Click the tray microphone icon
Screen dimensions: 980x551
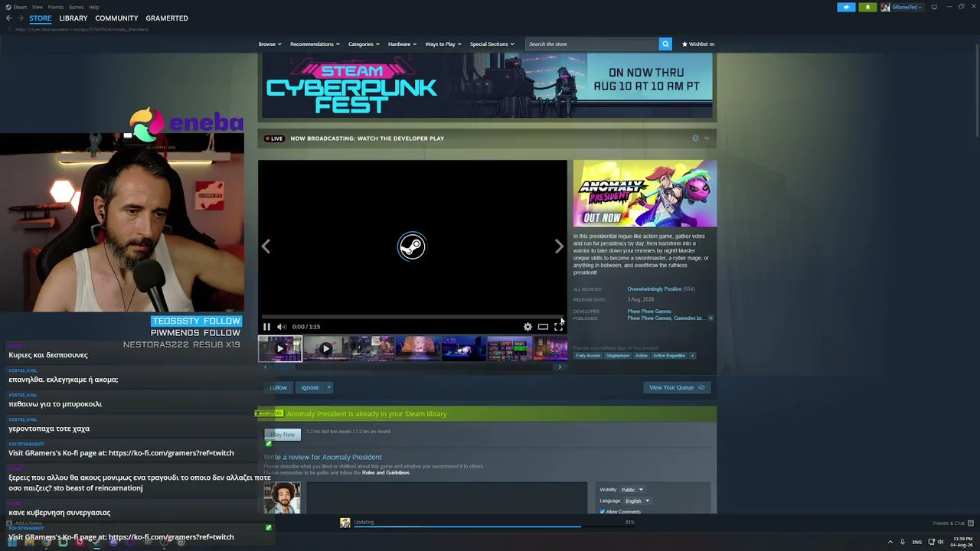903,542
